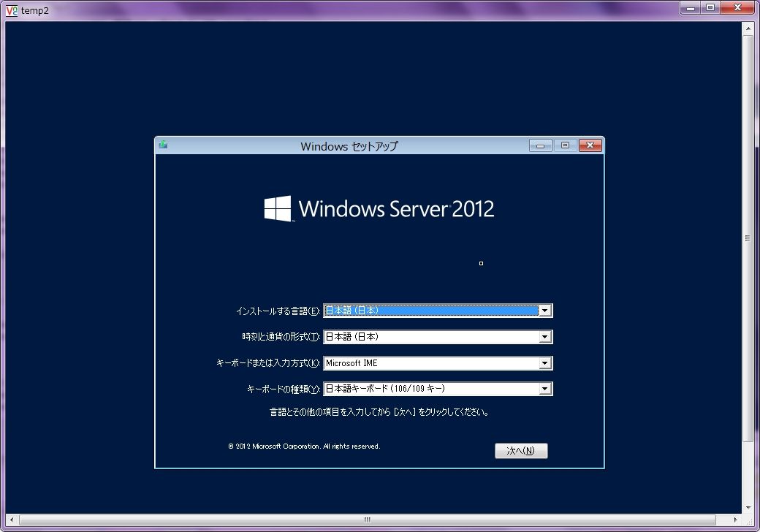This screenshot has height=532, width=760.
Task: Open the 時刻と通貨の形式 dropdown arrow
Action: [545, 337]
